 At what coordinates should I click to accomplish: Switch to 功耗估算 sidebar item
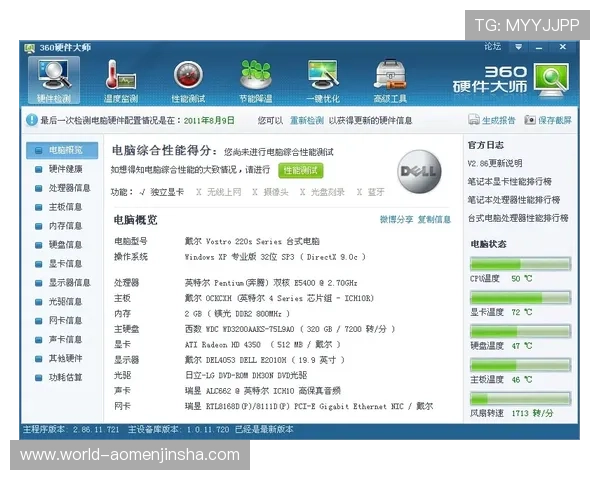pos(65,377)
